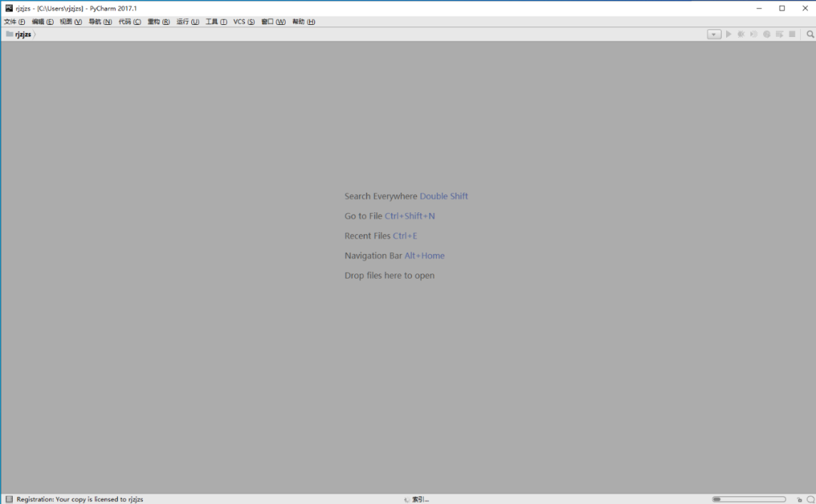The image size is (816, 504).
Task: Click the tool windows icon in status bar corner
Action: (9, 499)
